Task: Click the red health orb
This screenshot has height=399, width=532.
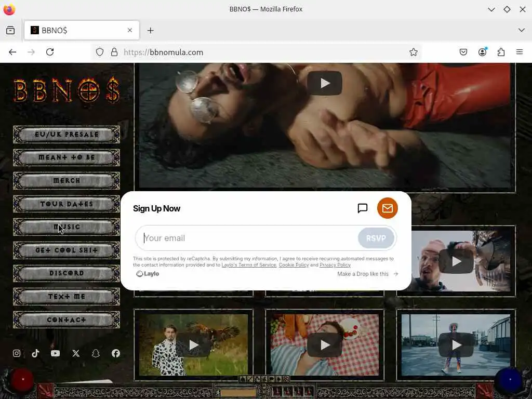Action: click(22, 379)
